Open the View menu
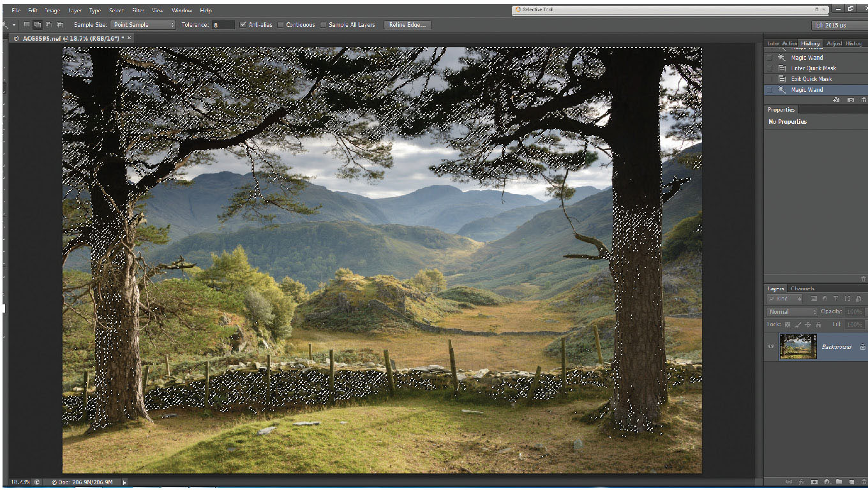Screen dimensions: 868x490 coord(158,10)
